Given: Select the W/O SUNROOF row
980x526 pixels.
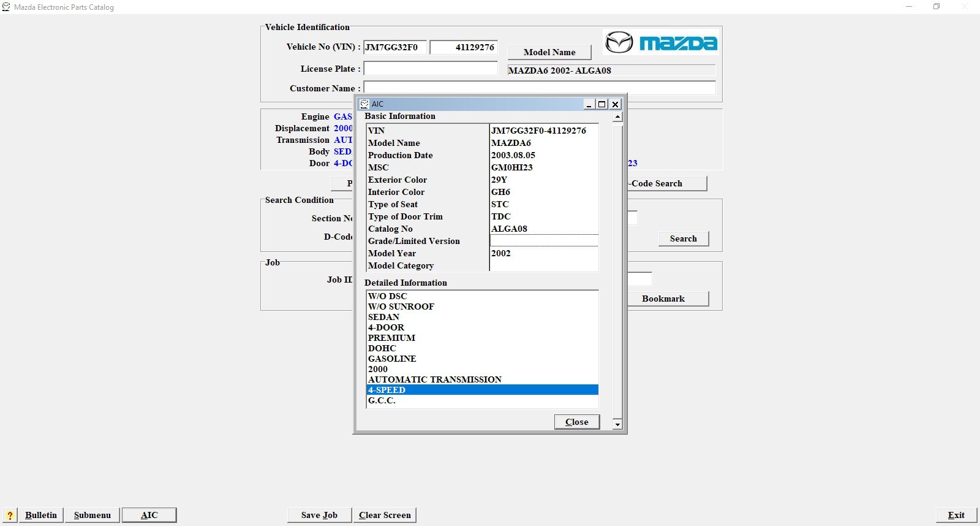Looking at the screenshot, I should (483, 307).
